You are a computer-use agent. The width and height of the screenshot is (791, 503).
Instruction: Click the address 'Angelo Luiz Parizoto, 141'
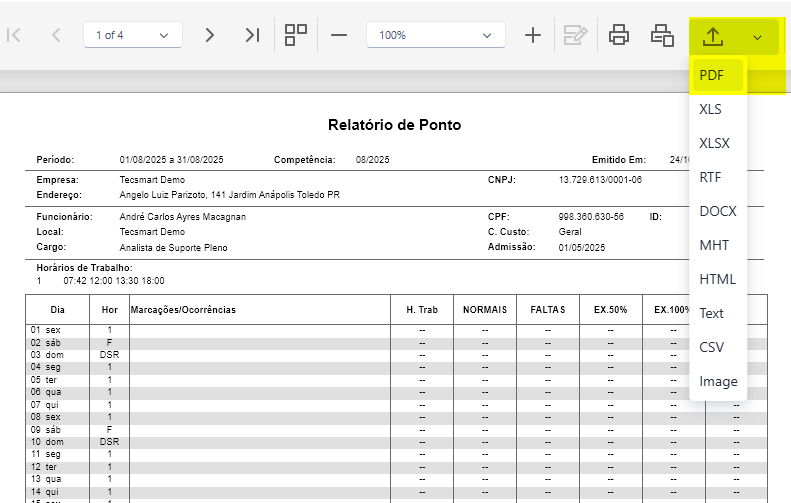[172, 195]
